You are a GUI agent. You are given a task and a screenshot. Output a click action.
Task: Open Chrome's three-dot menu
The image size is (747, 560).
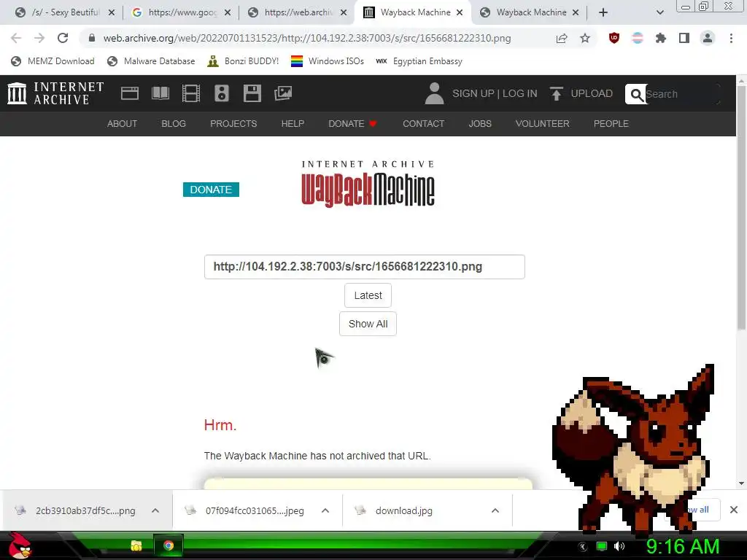point(731,38)
